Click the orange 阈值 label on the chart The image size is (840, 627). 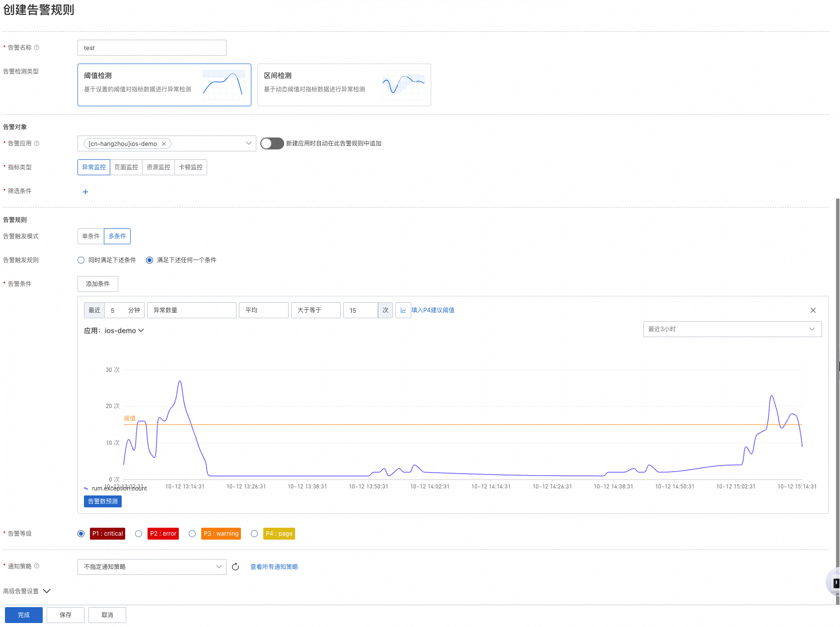130,418
